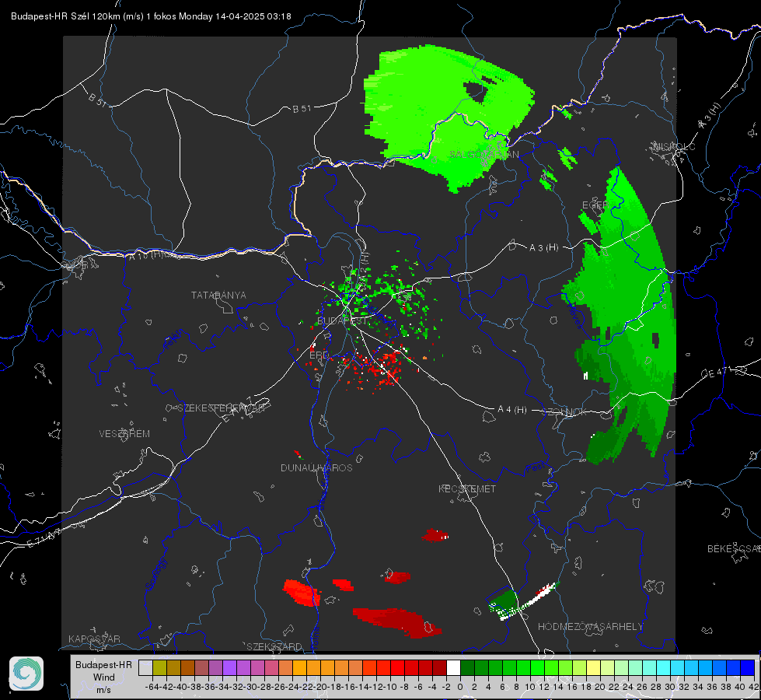
Task: Click the BÉKÉSCSABA label at right edge
Action: pyautogui.click(x=733, y=549)
